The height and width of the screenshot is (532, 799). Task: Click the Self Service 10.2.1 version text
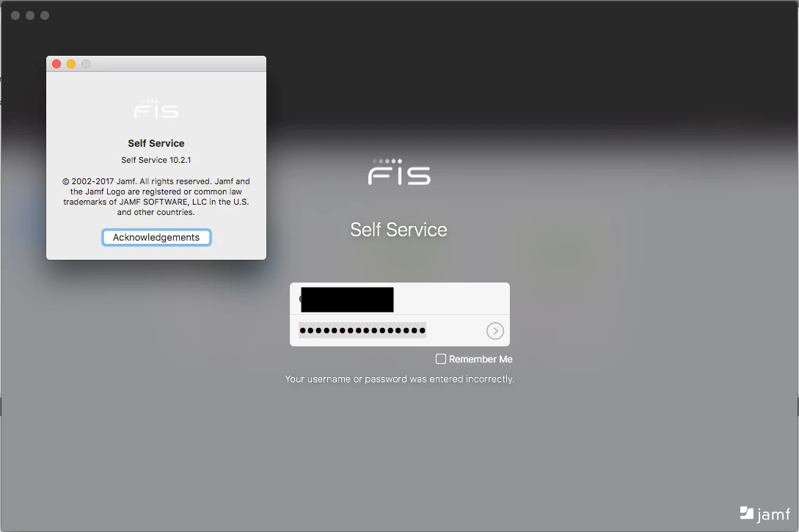click(156, 160)
